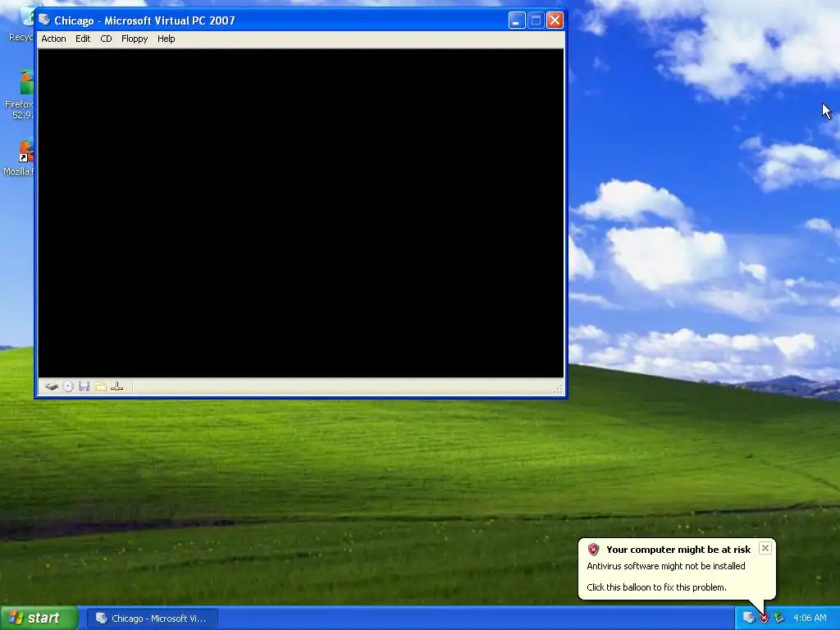Screen dimensions: 840x630
Task: Click the hard disk activity icon in status bar
Action: 52,386
